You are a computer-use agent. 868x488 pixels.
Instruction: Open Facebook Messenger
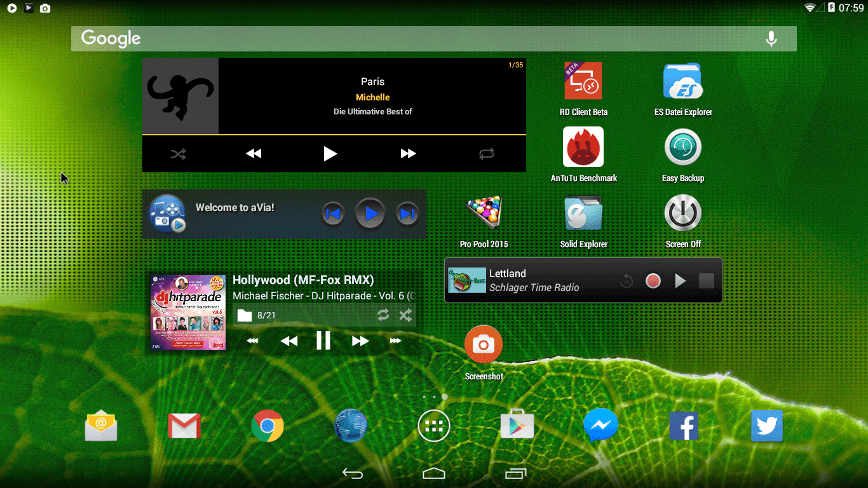(x=600, y=426)
